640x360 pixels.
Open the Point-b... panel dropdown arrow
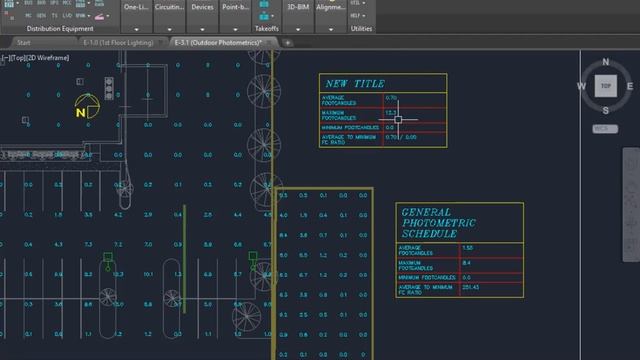click(x=235, y=29)
